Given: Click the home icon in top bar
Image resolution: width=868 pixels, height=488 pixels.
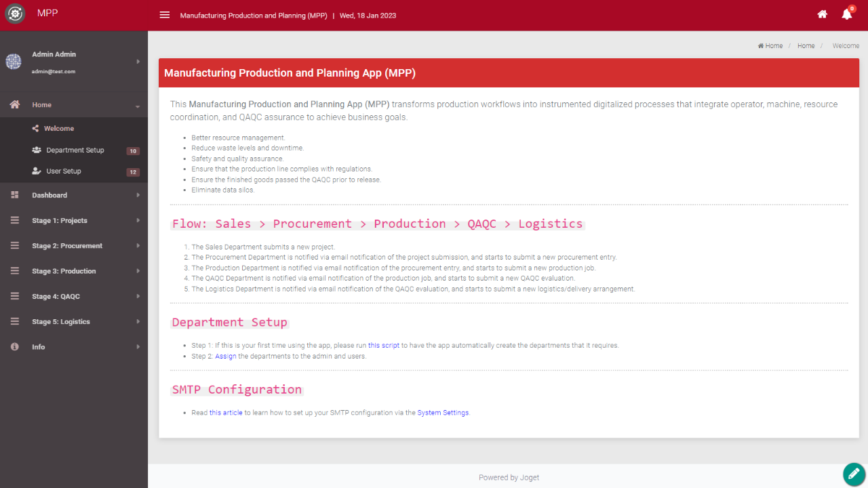Looking at the screenshot, I should 822,14.
